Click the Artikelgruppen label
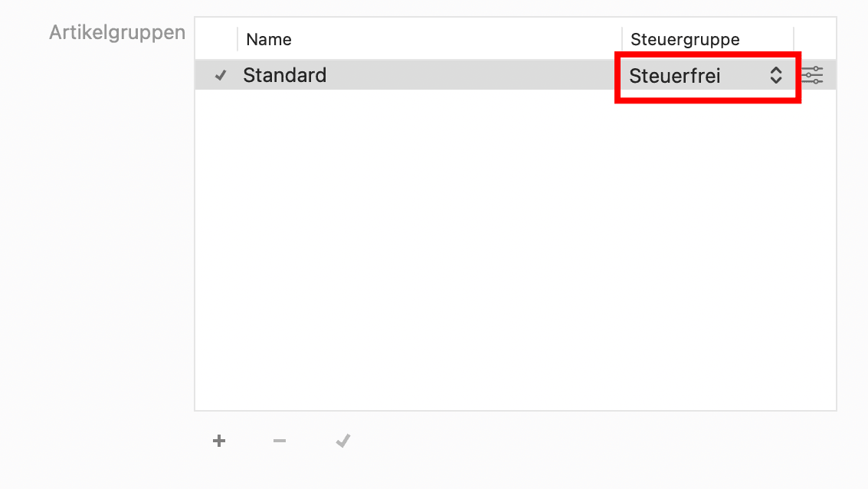868x489 pixels. pyautogui.click(x=117, y=33)
